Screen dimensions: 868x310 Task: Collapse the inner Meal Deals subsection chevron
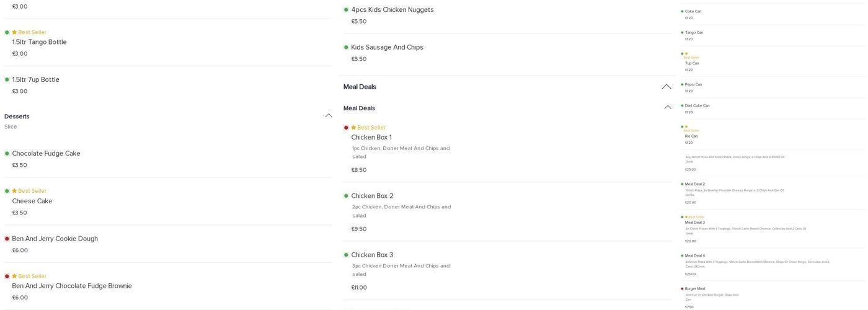pyautogui.click(x=668, y=108)
